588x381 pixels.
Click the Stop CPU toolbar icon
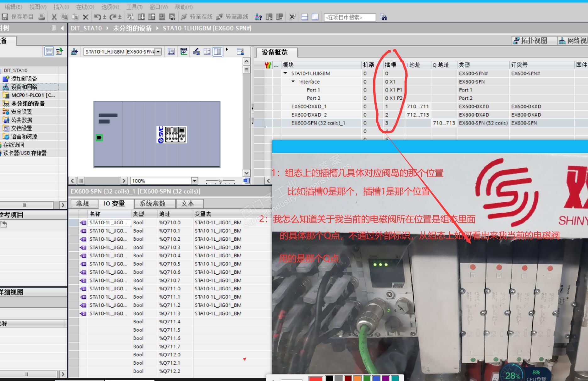[x=279, y=17]
